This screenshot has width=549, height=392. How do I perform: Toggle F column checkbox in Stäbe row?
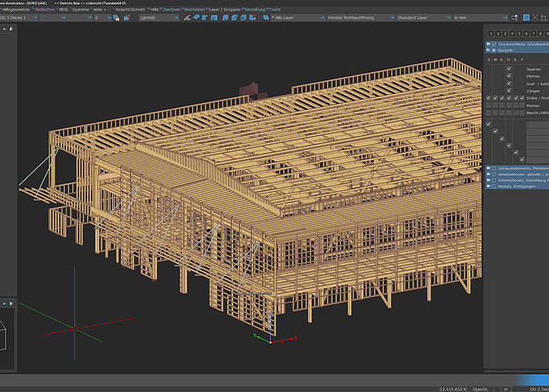(522, 98)
